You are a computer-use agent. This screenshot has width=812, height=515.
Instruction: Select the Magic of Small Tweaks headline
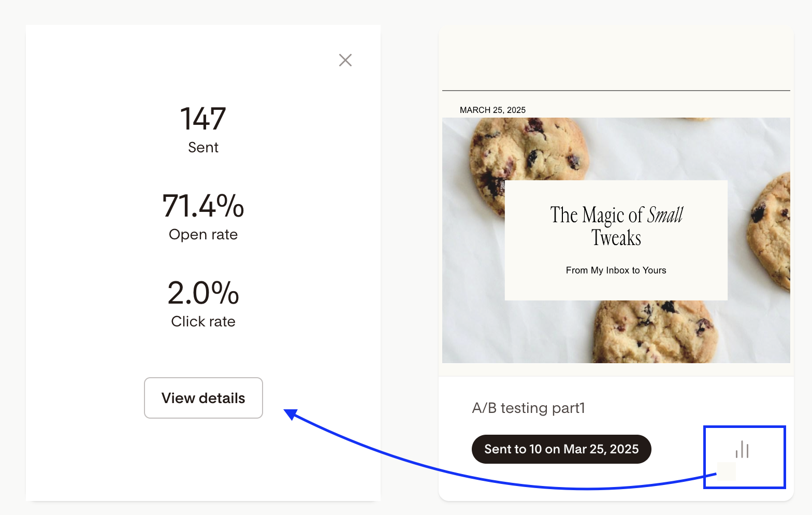616,226
